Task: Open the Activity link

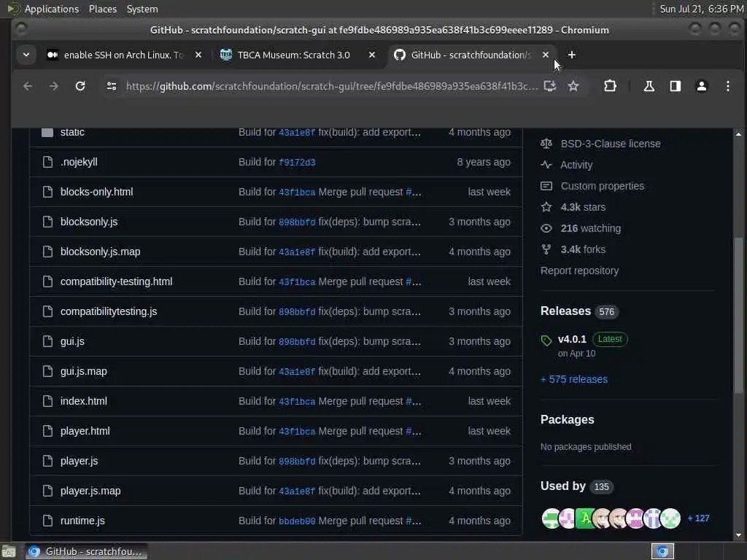Action: [576, 165]
